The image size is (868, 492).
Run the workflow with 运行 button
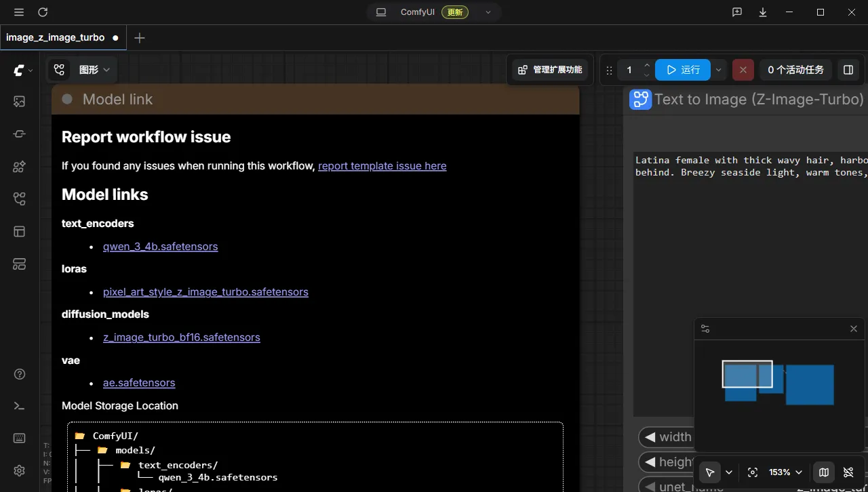[683, 70]
